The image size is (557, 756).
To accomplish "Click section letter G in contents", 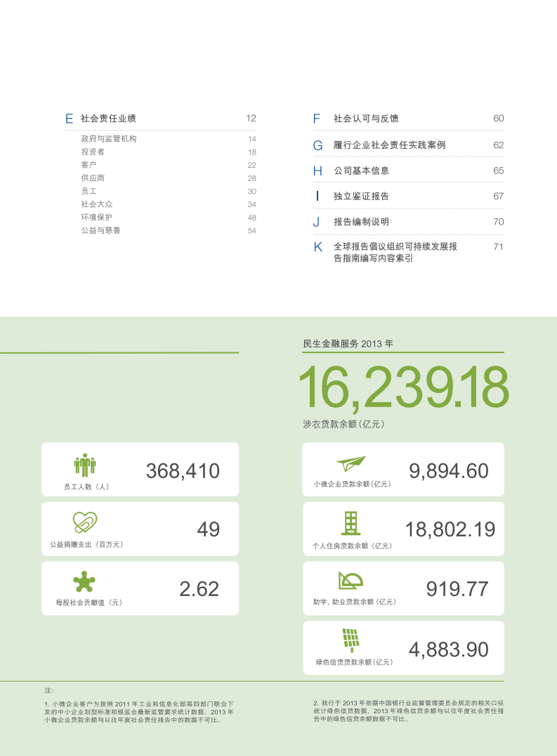I will [317, 145].
